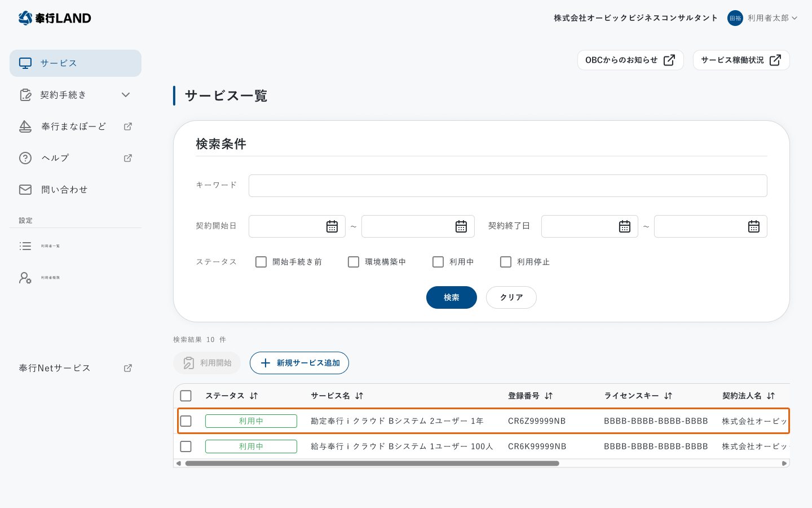
Task: Open 利用者一覧 via its list icon
Action: coord(25,246)
